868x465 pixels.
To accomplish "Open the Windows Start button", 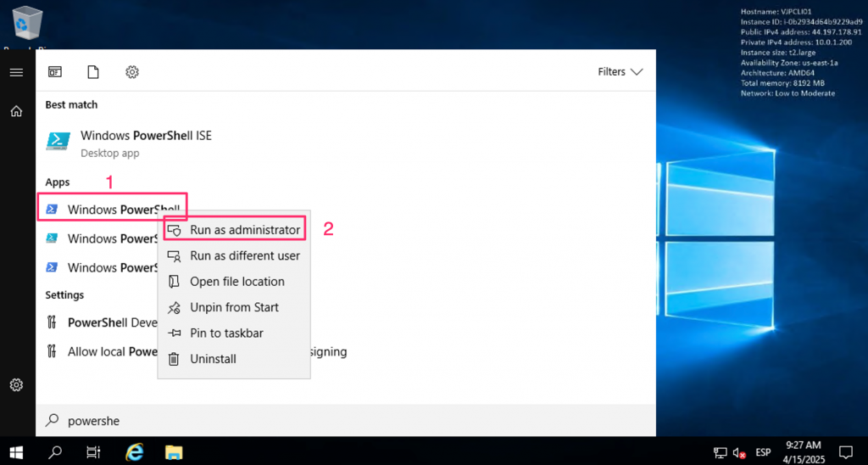I will 16,451.
